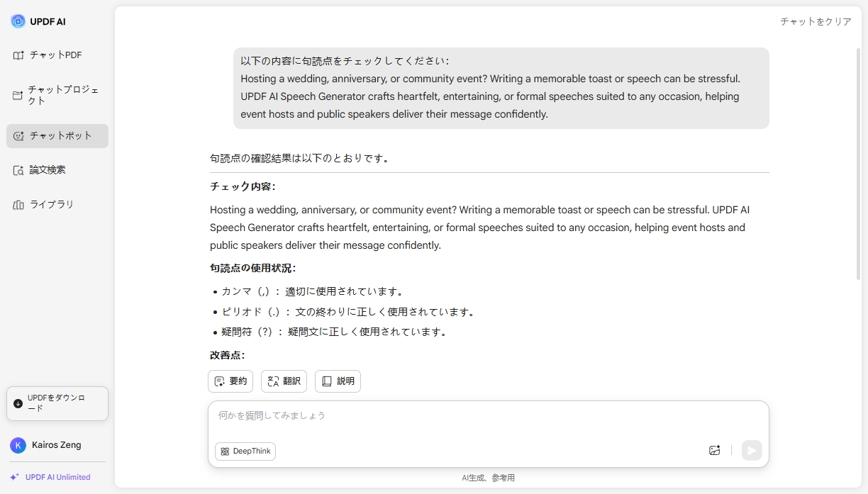The width and height of the screenshot is (868, 494).
Task: Click the DeepThink atom icon
Action: (225, 451)
